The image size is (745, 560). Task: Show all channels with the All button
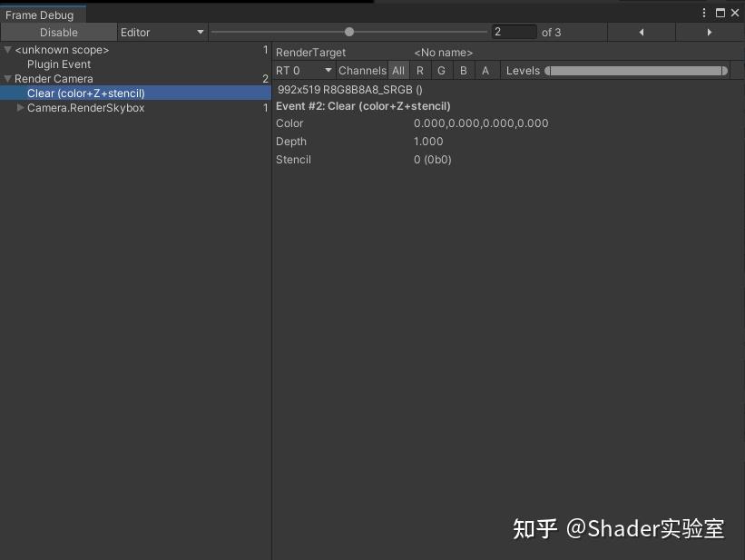(x=398, y=70)
